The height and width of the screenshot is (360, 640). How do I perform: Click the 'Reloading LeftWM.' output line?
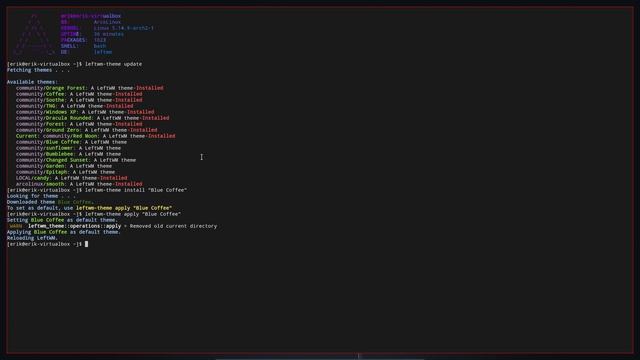pos(32,238)
